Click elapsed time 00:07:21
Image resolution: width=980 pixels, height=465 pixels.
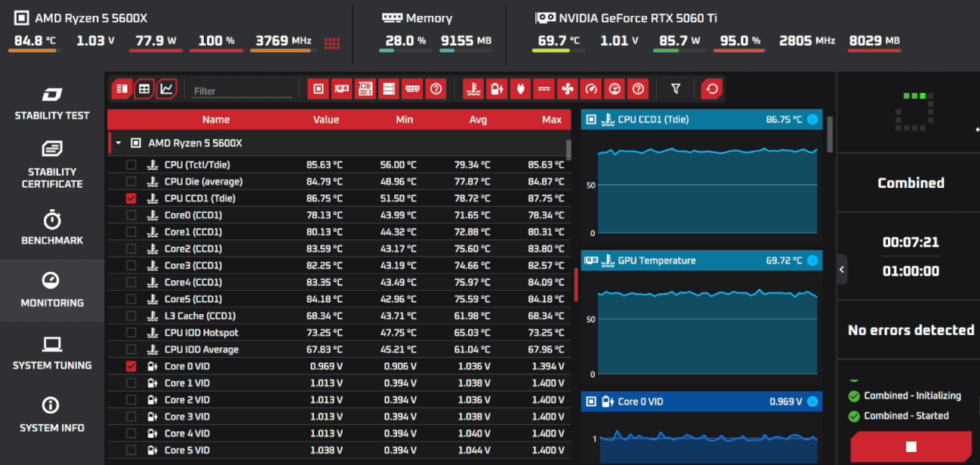(x=911, y=242)
